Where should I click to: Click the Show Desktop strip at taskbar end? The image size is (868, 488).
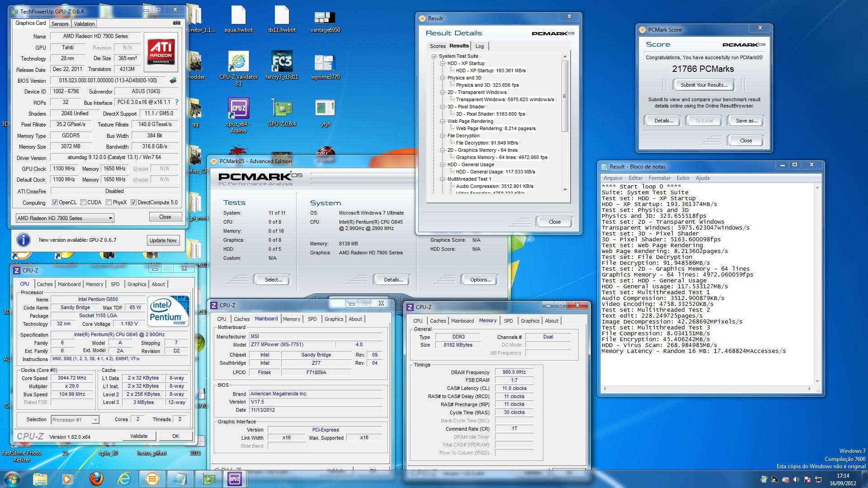(864, 479)
